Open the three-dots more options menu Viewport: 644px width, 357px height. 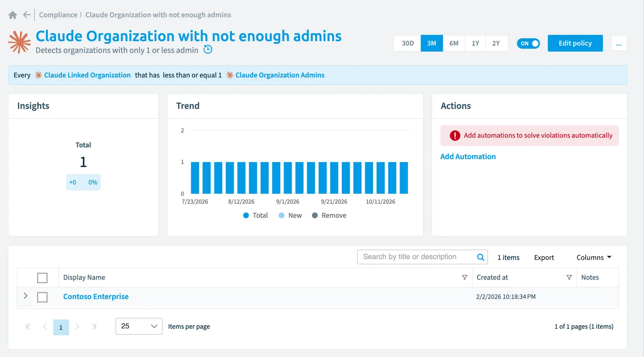(x=619, y=43)
